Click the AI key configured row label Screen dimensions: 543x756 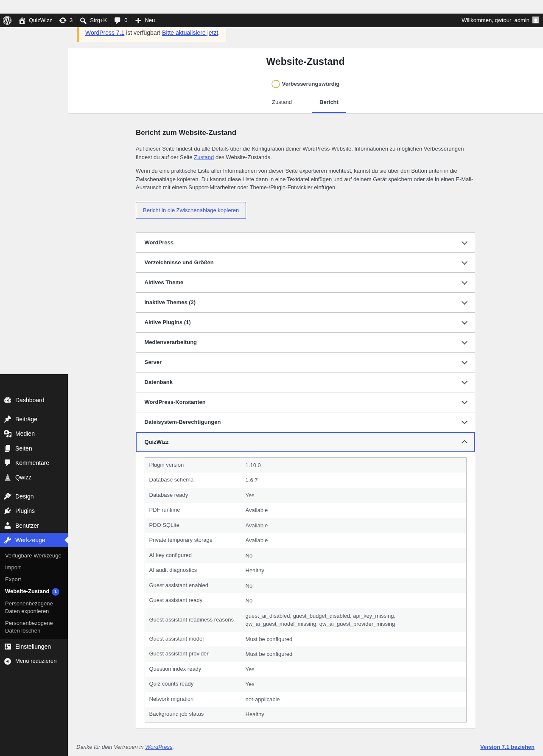click(x=170, y=555)
